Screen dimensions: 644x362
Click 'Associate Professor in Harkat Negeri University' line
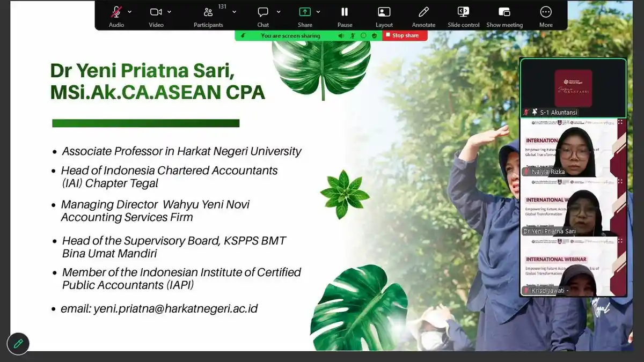(181, 151)
